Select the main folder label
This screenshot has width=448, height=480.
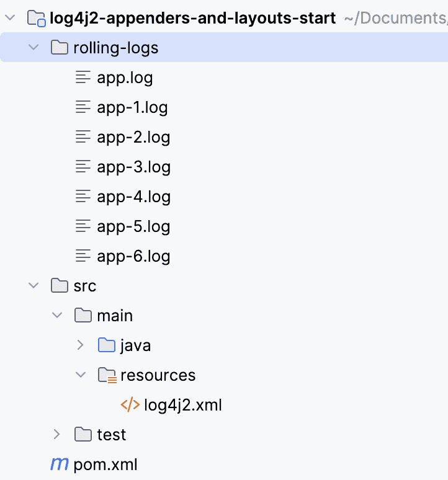[115, 316]
